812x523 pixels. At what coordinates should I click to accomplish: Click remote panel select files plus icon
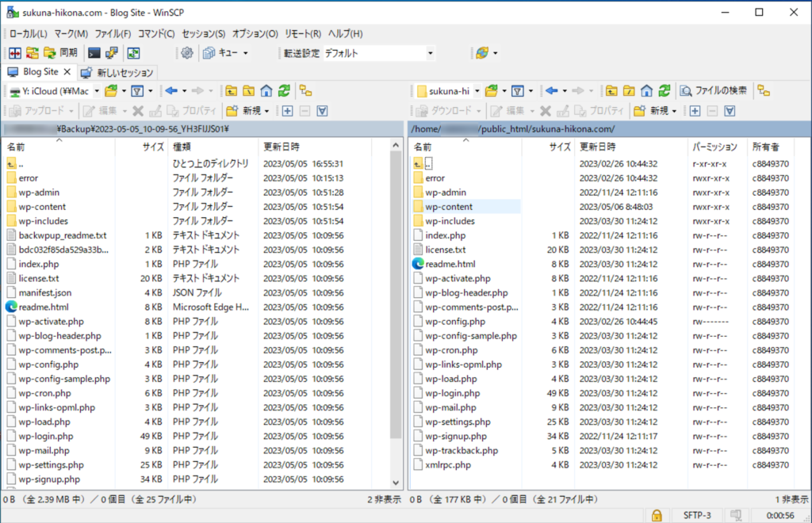(695, 111)
